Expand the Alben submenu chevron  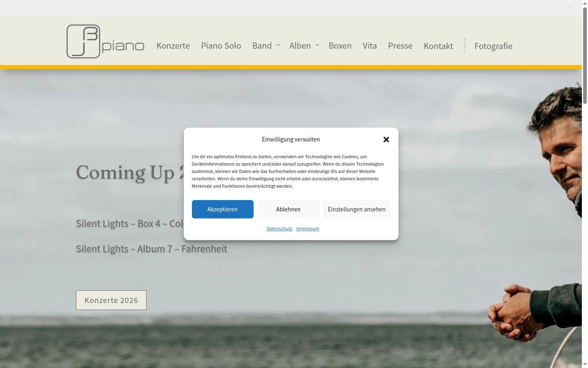(317, 45)
